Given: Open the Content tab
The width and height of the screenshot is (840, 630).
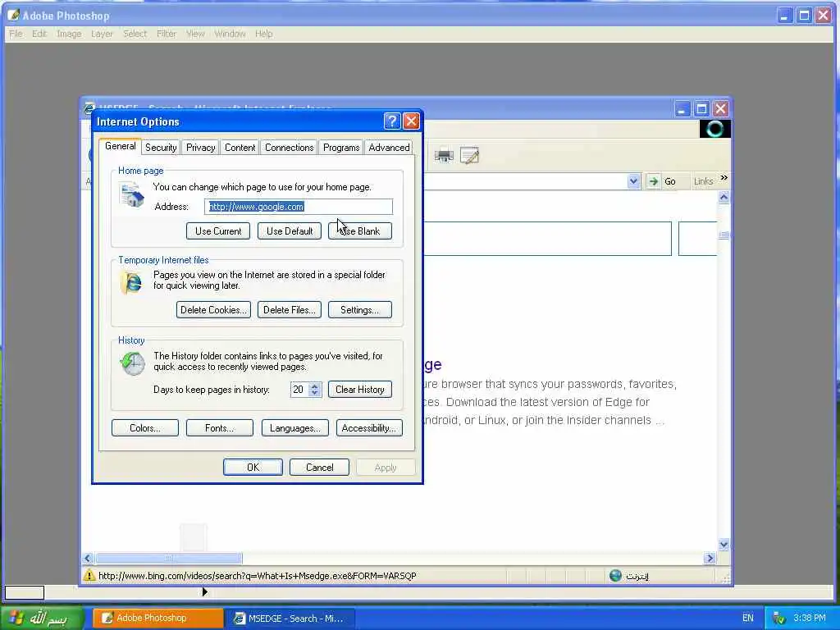Looking at the screenshot, I should pos(240,148).
